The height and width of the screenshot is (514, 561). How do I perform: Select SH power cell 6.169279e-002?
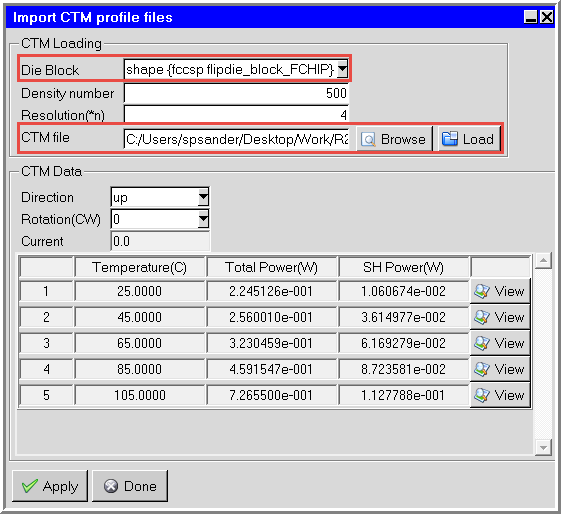pyautogui.click(x=404, y=343)
